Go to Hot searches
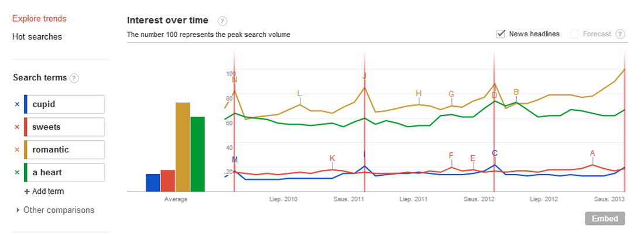The width and height of the screenshot is (644, 235). (37, 37)
